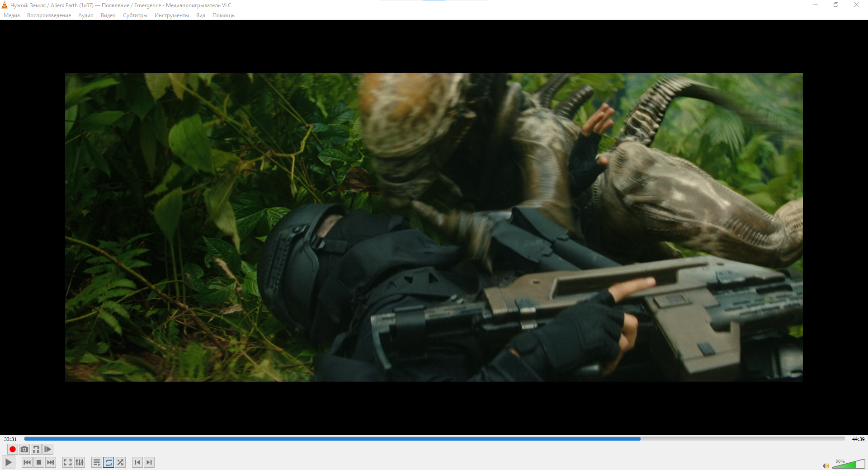The image size is (868, 470).
Task: Skip to the next media item
Action: [51, 462]
